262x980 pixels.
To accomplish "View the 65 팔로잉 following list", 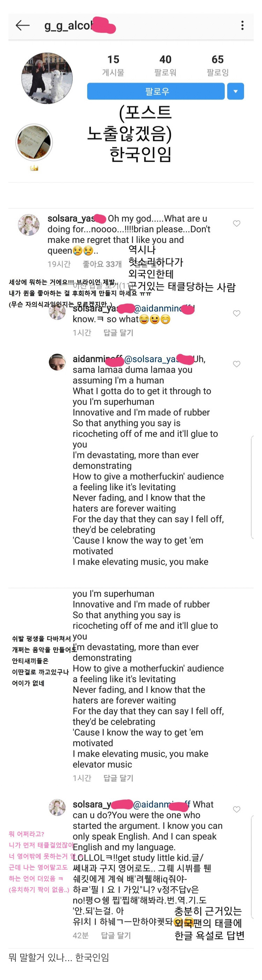I will (218, 65).
